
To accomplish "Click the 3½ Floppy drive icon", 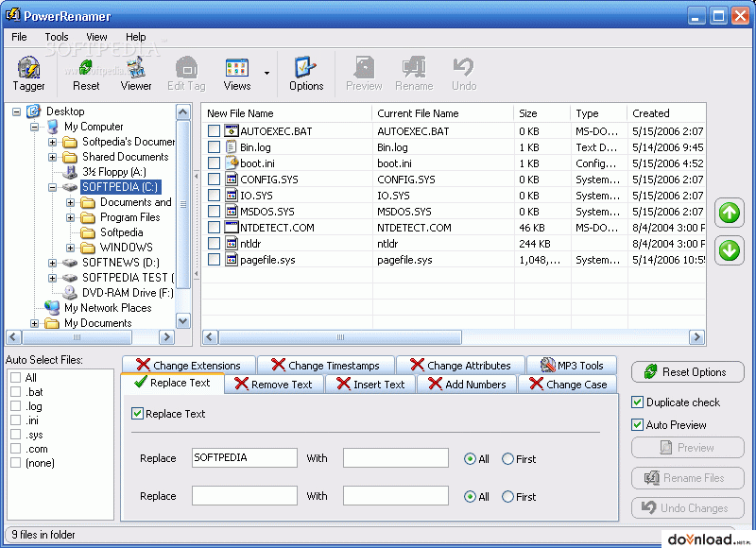I will pyautogui.click(x=70, y=172).
